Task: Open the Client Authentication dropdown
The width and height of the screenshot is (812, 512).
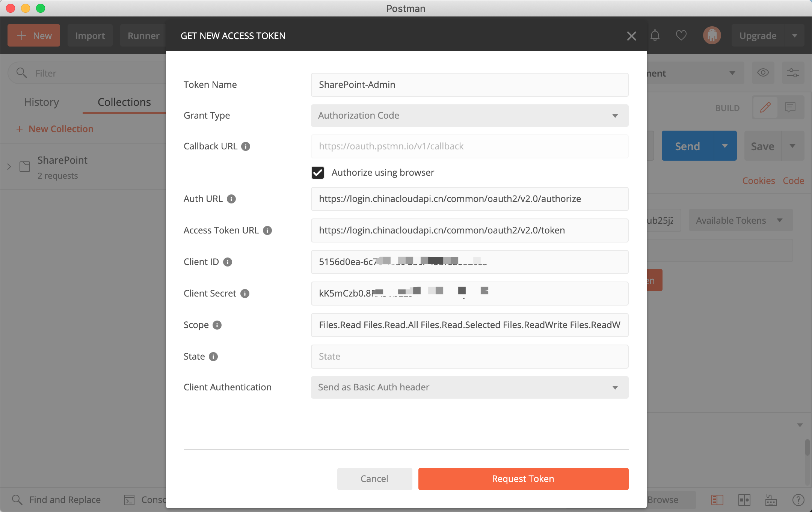Action: [x=469, y=387]
